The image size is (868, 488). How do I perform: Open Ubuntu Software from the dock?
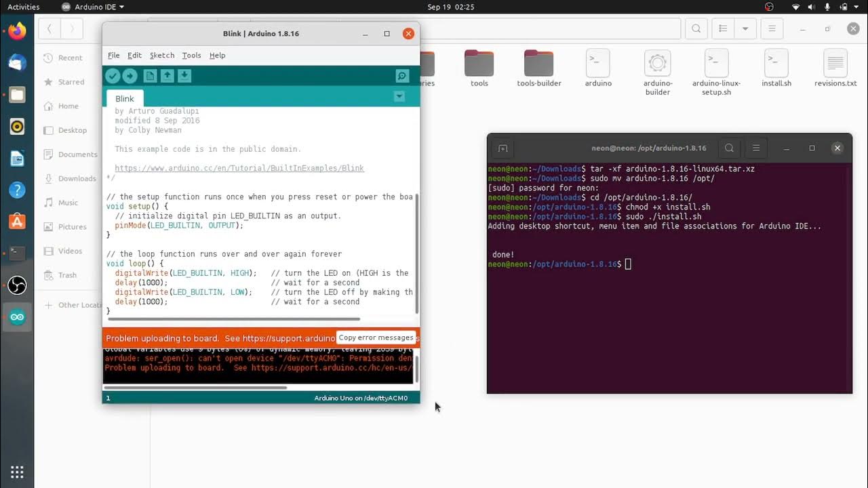click(x=17, y=222)
